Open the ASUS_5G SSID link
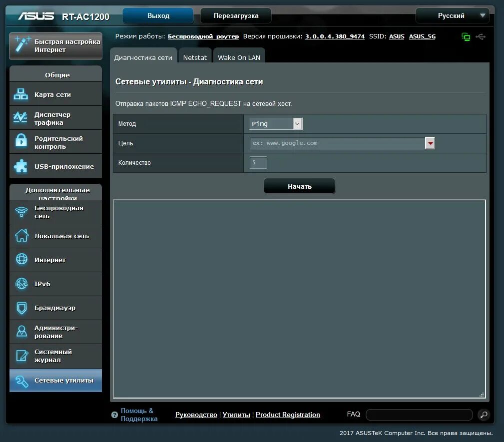The image size is (504, 442). pyautogui.click(x=422, y=36)
